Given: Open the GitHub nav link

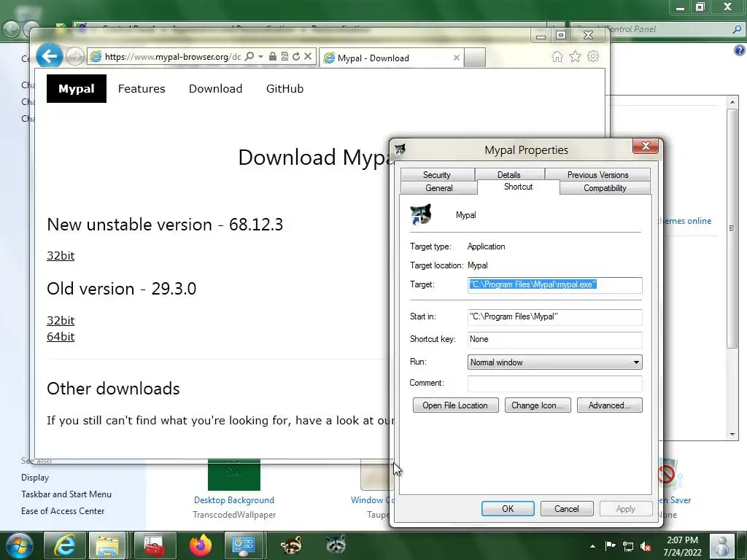Looking at the screenshot, I should [x=285, y=88].
